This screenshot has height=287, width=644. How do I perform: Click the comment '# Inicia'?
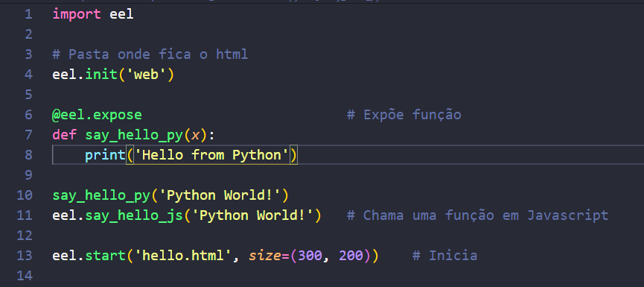444,256
